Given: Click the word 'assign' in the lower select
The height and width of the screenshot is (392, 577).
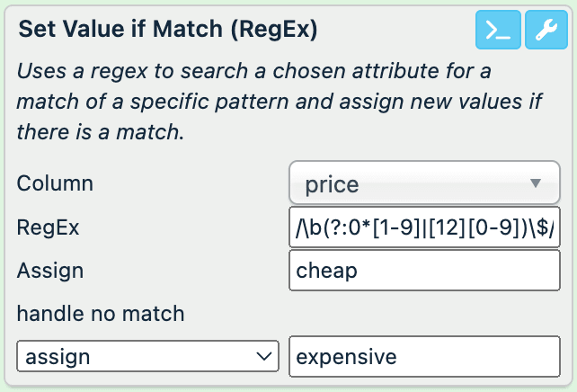Looking at the screenshot, I should 58,356.
